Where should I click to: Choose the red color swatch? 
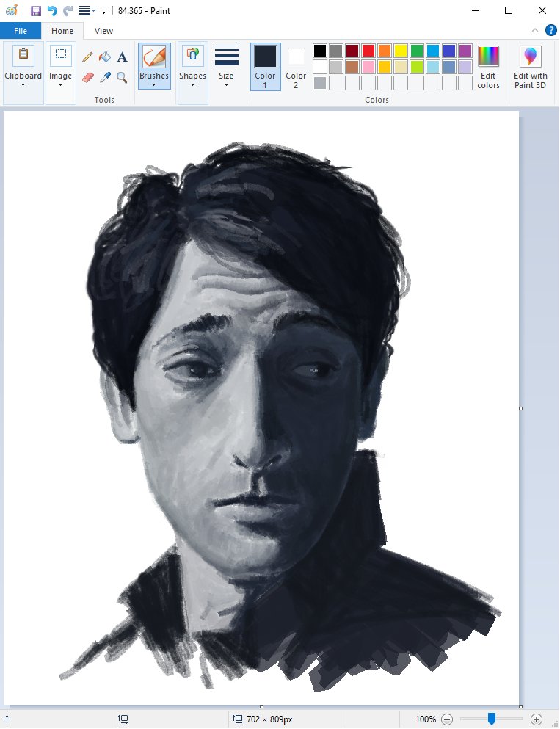click(x=368, y=51)
